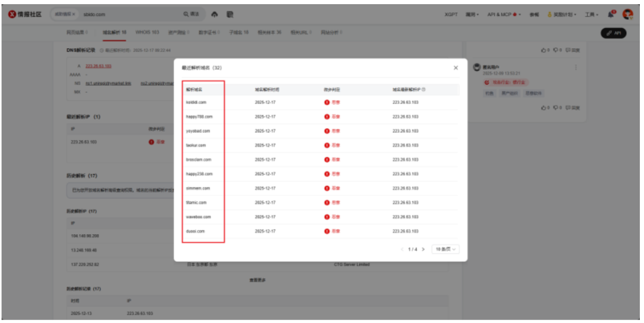Image resolution: width=644 pixels, height=323 pixels.
Task: Close the recent resolved domains dialog
Action: [456, 68]
